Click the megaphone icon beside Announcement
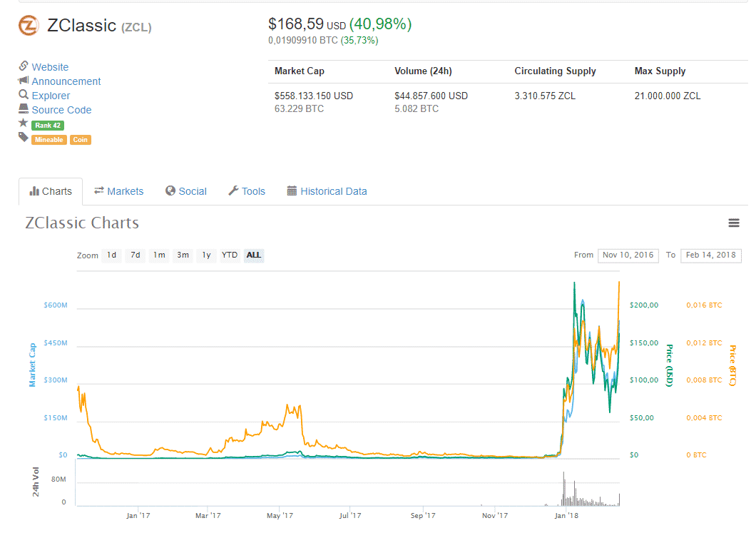The image size is (756, 533). coord(24,81)
